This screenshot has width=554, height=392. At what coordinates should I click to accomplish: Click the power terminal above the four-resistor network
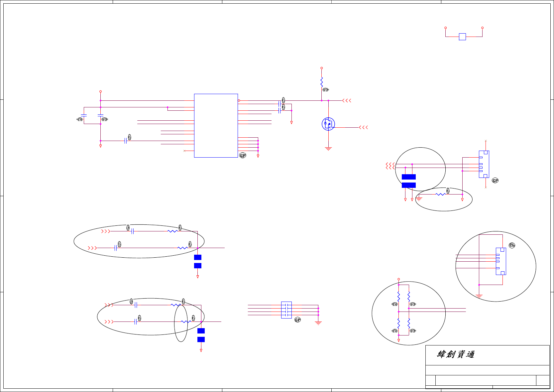[x=399, y=279]
